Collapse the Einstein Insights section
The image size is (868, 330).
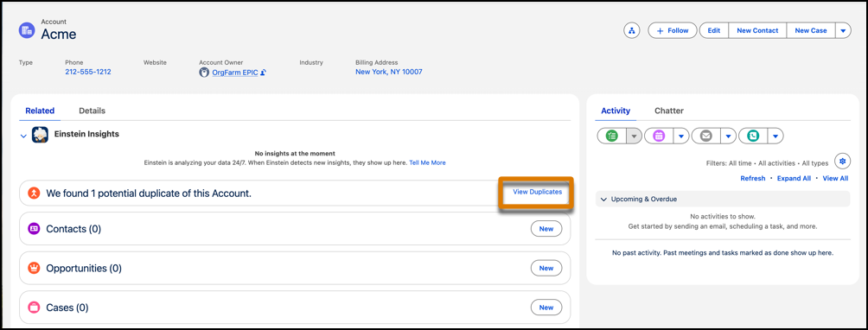point(23,136)
